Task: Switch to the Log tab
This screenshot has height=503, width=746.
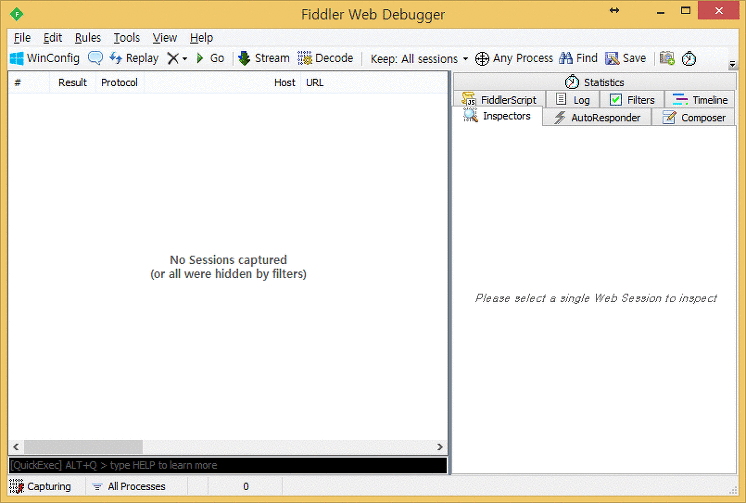Action: [573, 99]
